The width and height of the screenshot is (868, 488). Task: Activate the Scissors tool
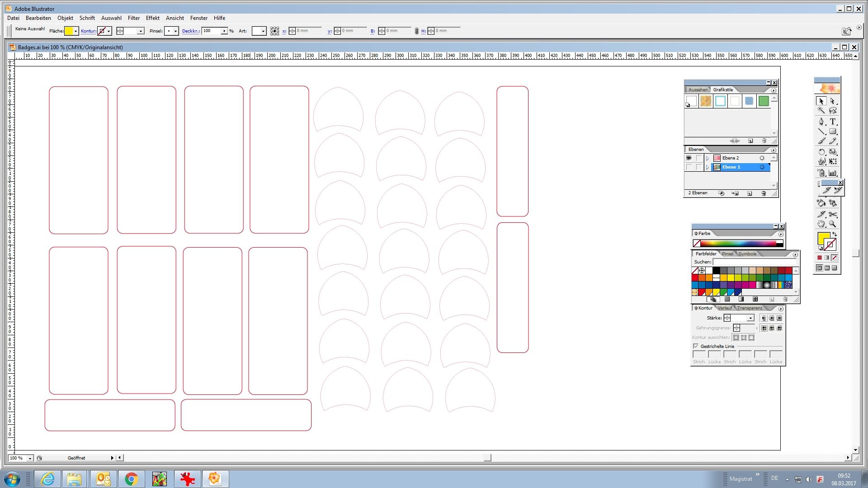point(833,214)
